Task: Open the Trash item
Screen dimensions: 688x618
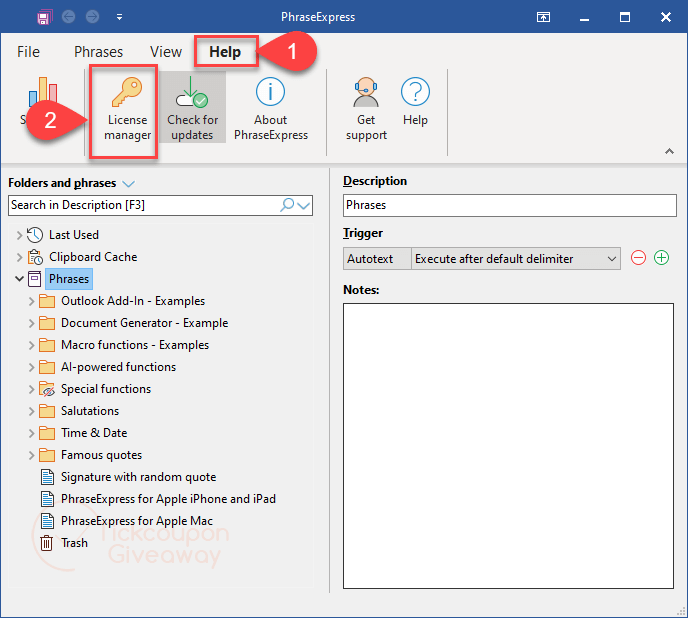Action: [x=74, y=543]
